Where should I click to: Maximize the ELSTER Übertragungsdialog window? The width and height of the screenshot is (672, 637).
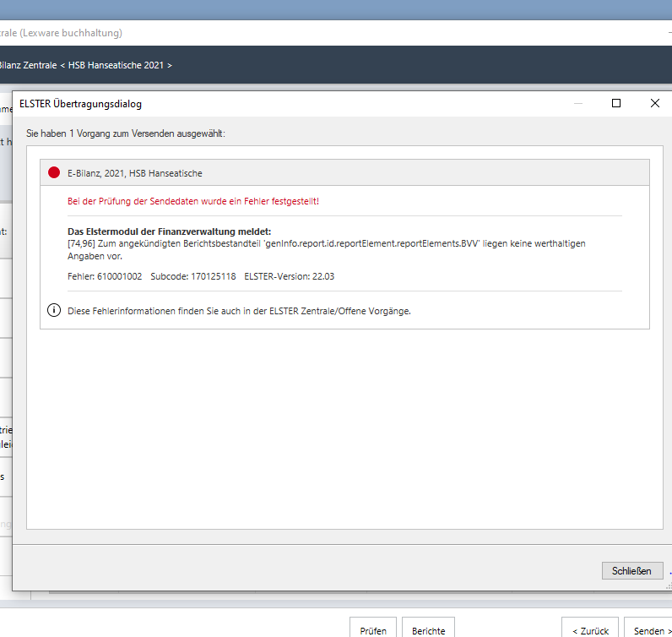[x=616, y=103]
